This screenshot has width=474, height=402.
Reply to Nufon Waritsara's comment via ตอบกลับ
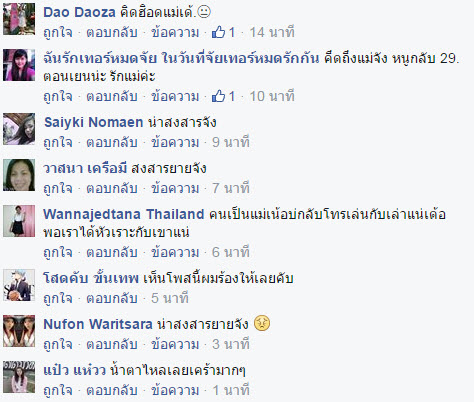coord(112,344)
